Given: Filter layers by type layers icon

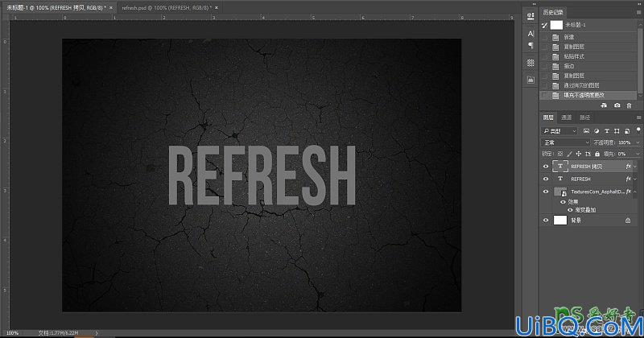Looking at the screenshot, I should tap(607, 131).
